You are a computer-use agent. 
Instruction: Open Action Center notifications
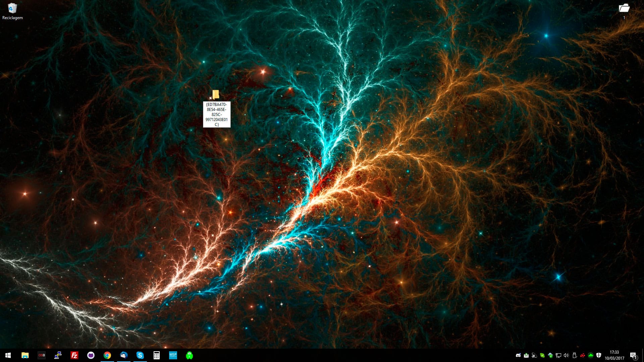[x=633, y=355]
